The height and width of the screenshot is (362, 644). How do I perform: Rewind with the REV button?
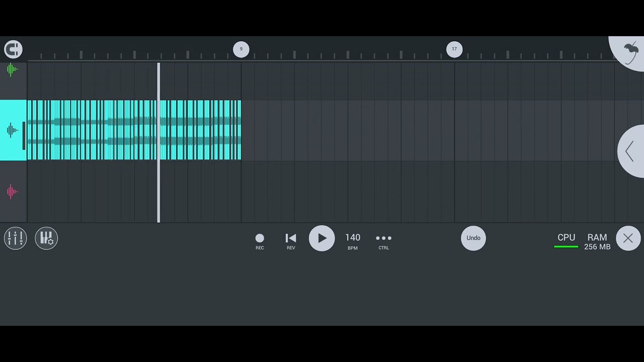coord(291,241)
